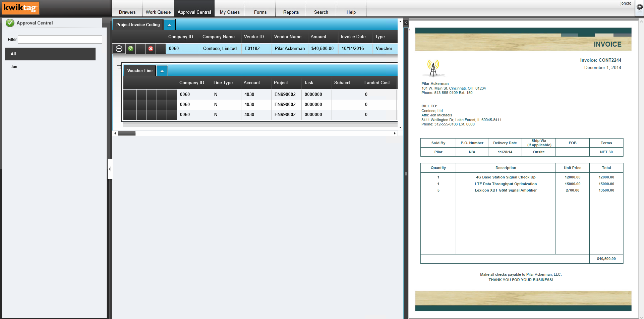Screen dimensions: 644x319
Task: Click the kwiktag logo
Action: click(20, 8)
